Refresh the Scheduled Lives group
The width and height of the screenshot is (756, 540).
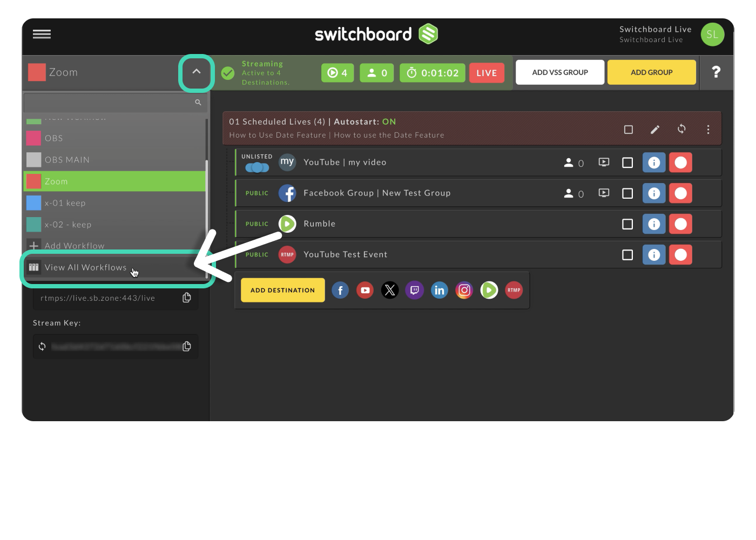681,129
